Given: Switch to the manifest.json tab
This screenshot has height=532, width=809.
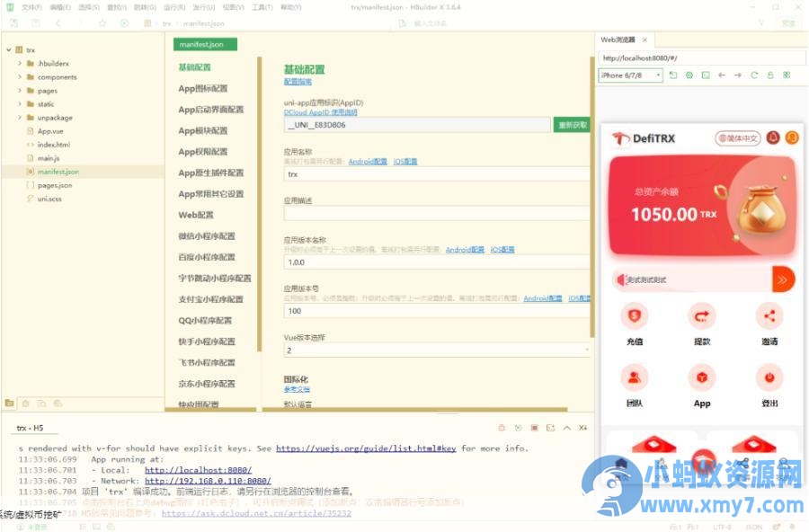Looking at the screenshot, I should point(205,44).
